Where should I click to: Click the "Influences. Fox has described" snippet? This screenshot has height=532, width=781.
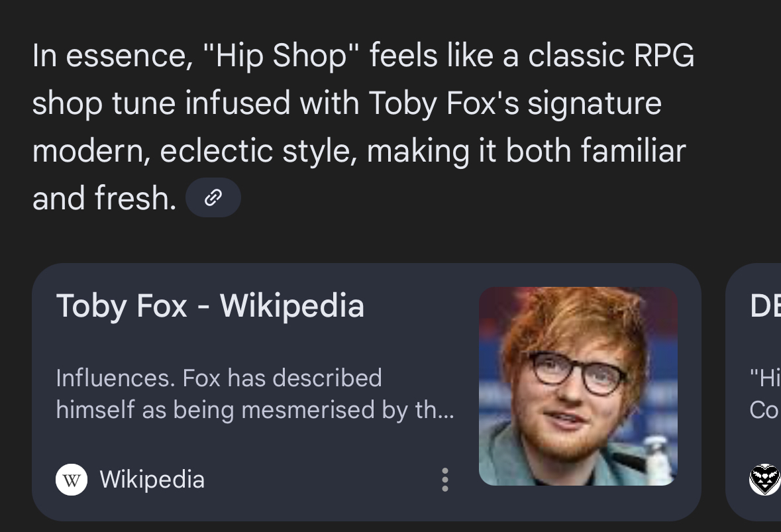(219, 378)
